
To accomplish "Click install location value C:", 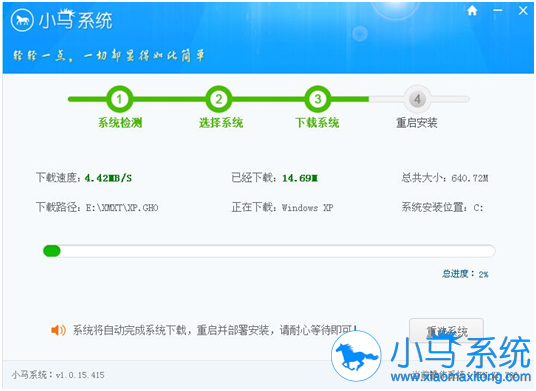I will pyautogui.click(x=478, y=208).
